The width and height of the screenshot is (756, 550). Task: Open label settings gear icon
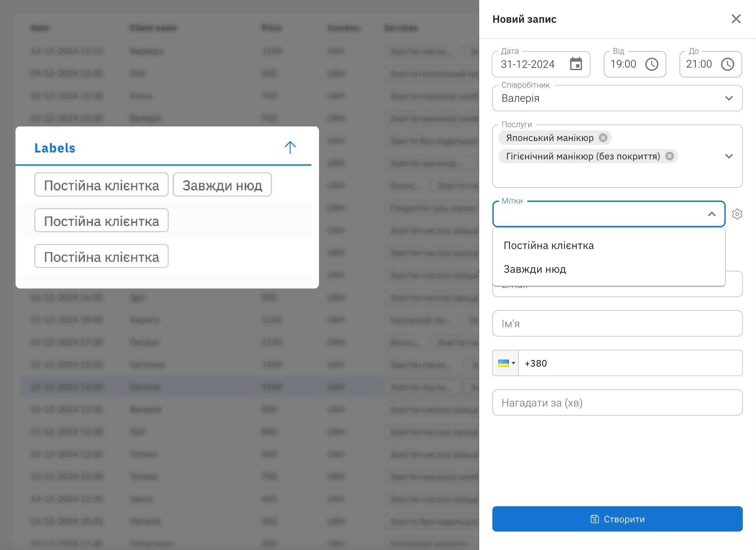[x=737, y=214]
